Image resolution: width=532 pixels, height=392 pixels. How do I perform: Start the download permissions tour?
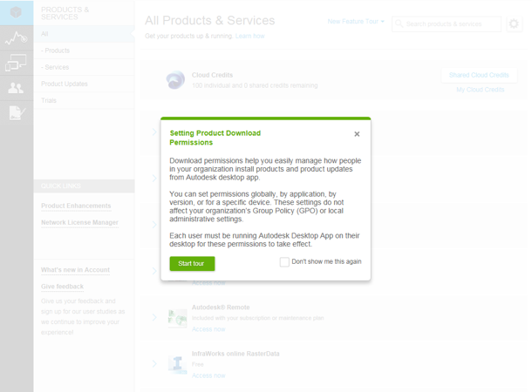coord(192,264)
